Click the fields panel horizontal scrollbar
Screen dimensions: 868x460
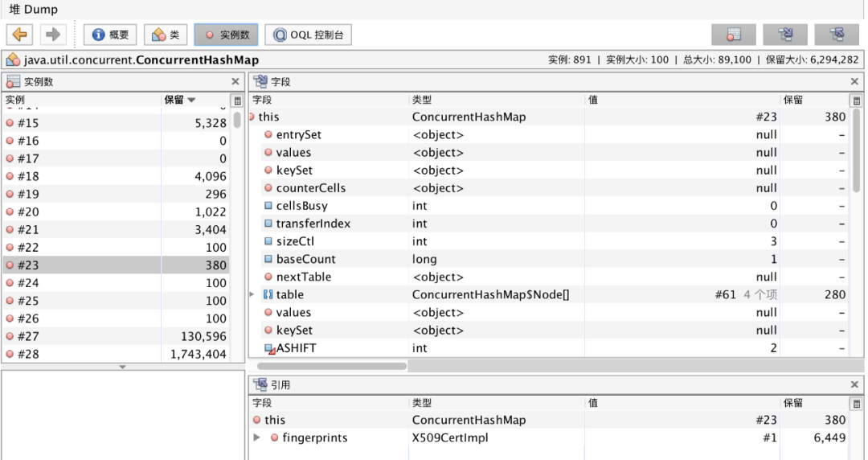pyautogui.click(x=330, y=366)
